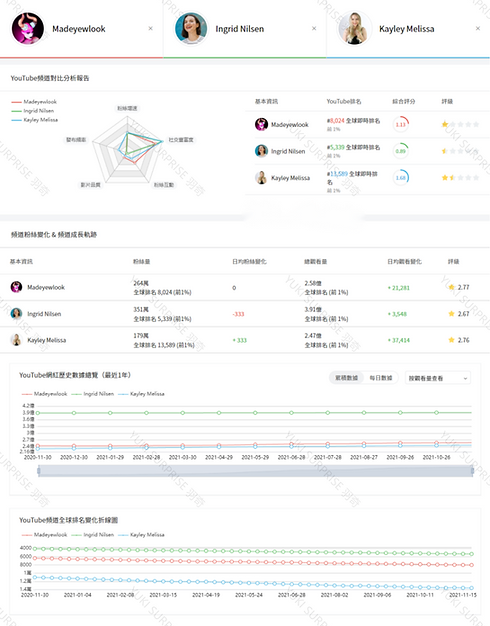Click the +333 daily subscriber change value

[x=240, y=341]
